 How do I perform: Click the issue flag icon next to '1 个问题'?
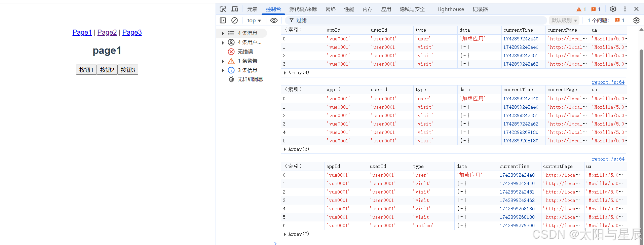[617, 20]
